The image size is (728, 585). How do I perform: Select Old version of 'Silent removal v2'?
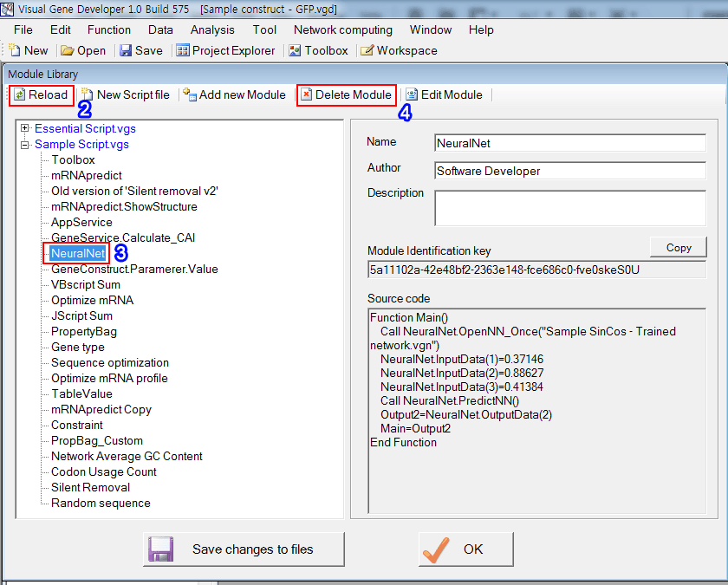coord(134,191)
